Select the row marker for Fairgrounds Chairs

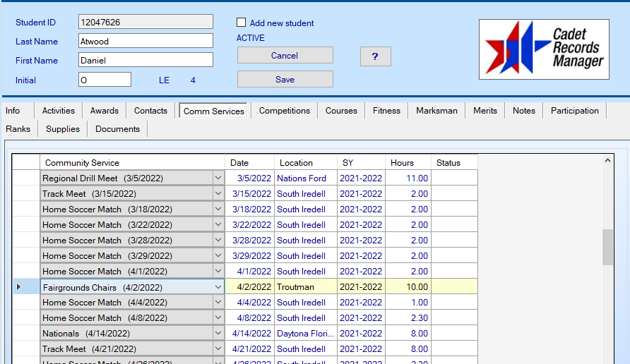click(19, 287)
